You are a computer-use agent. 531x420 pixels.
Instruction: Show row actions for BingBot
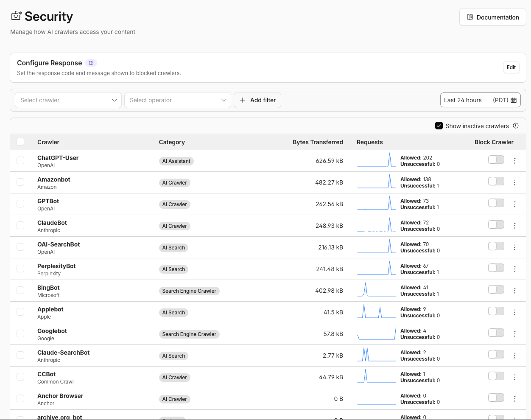pos(515,291)
